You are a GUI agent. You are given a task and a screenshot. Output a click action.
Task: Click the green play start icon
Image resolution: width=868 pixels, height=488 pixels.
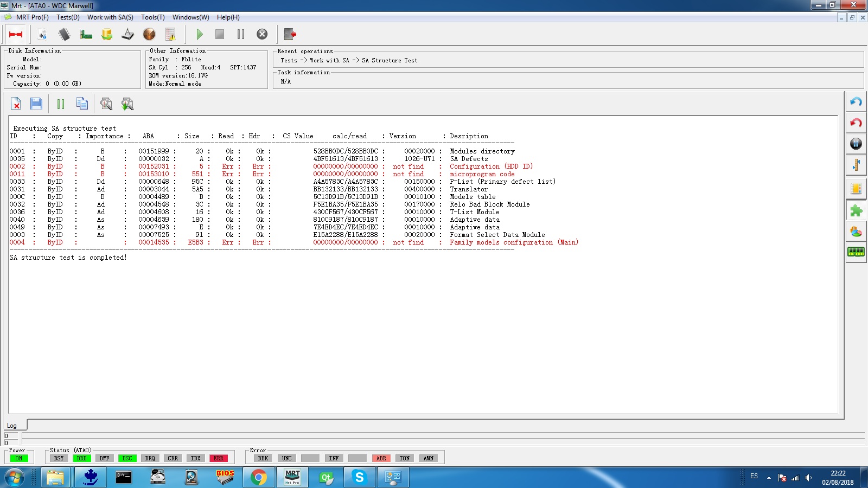(200, 34)
